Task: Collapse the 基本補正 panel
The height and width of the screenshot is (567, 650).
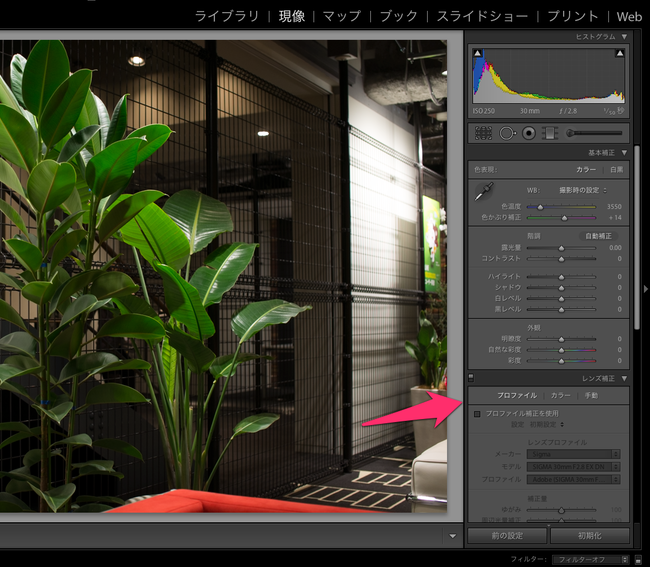Action: (x=624, y=153)
